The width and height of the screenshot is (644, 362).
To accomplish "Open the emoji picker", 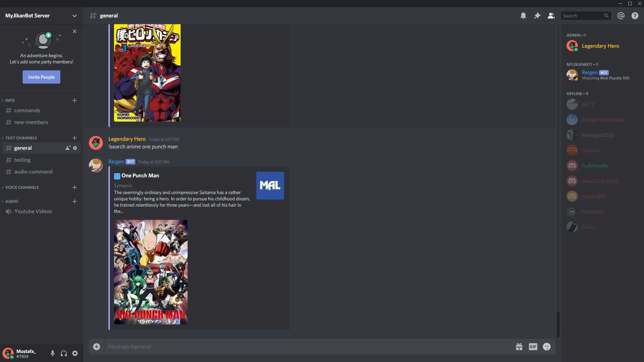I will (547, 347).
